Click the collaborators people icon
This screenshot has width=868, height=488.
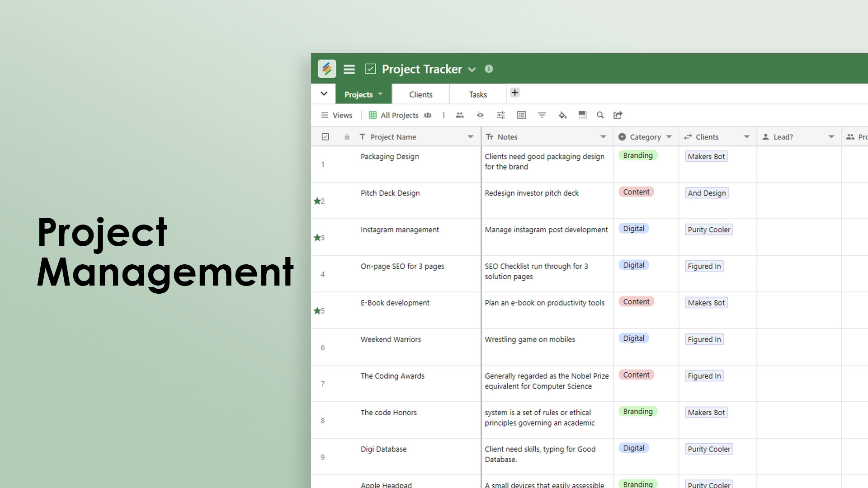click(x=460, y=115)
